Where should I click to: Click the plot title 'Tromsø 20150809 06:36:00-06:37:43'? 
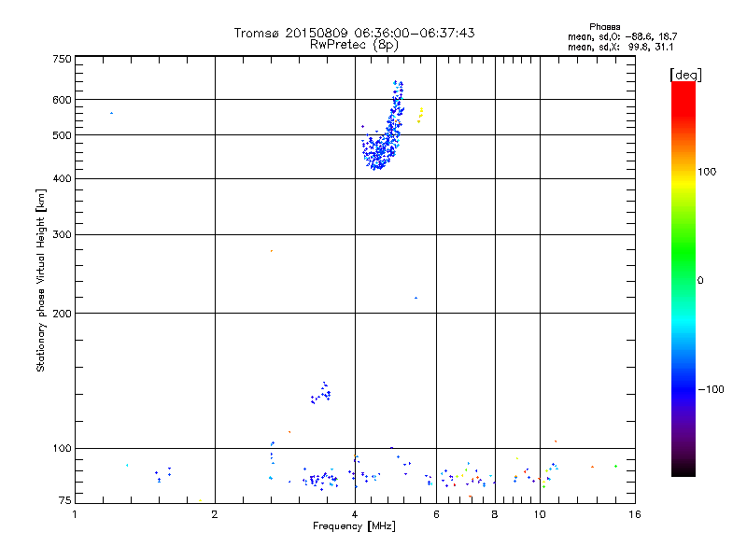[x=354, y=33]
